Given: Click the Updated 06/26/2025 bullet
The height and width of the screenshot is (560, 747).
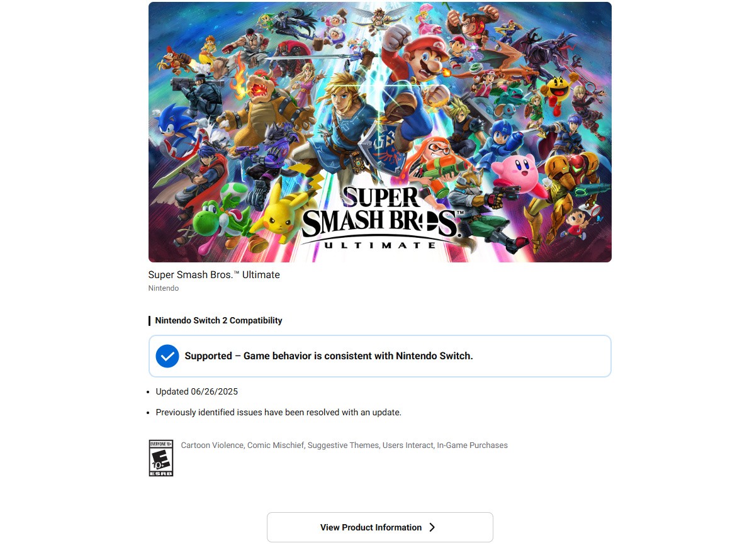Looking at the screenshot, I should (x=197, y=391).
